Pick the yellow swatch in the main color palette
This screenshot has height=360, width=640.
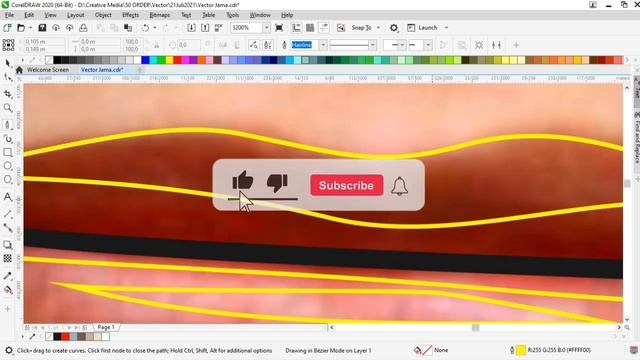[169, 60]
